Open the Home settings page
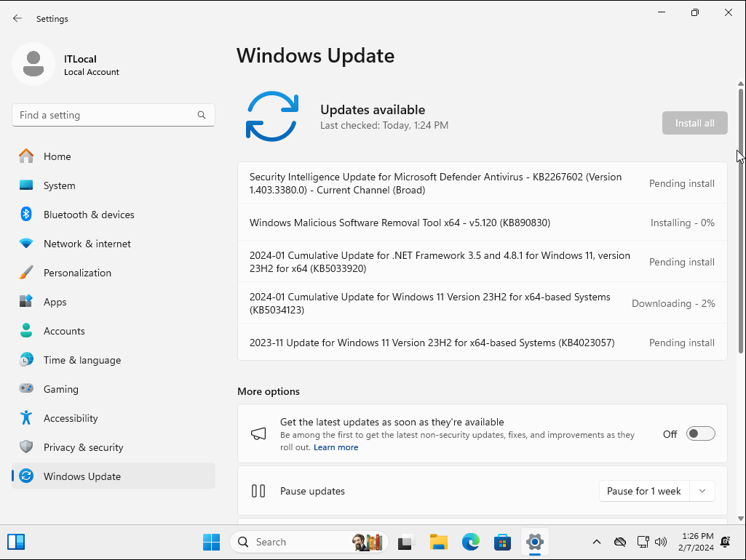The width and height of the screenshot is (746, 560). pyautogui.click(x=114, y=156)
